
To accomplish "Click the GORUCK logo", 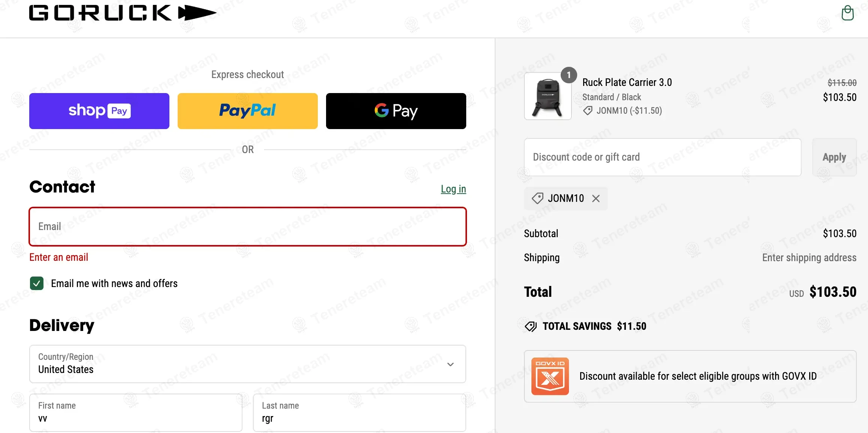I will (x=123, y=13).
